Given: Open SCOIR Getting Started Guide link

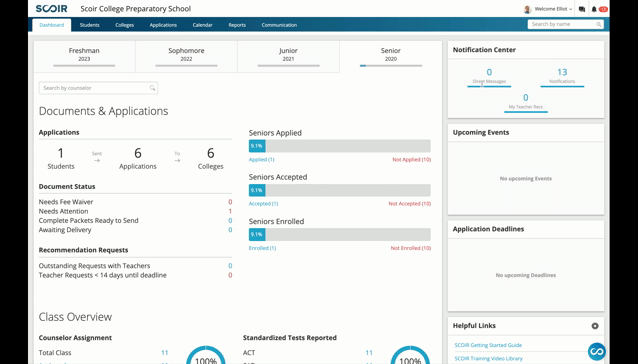Looking at the screenshot, I should pyautogui.click(x=488, y=345).
